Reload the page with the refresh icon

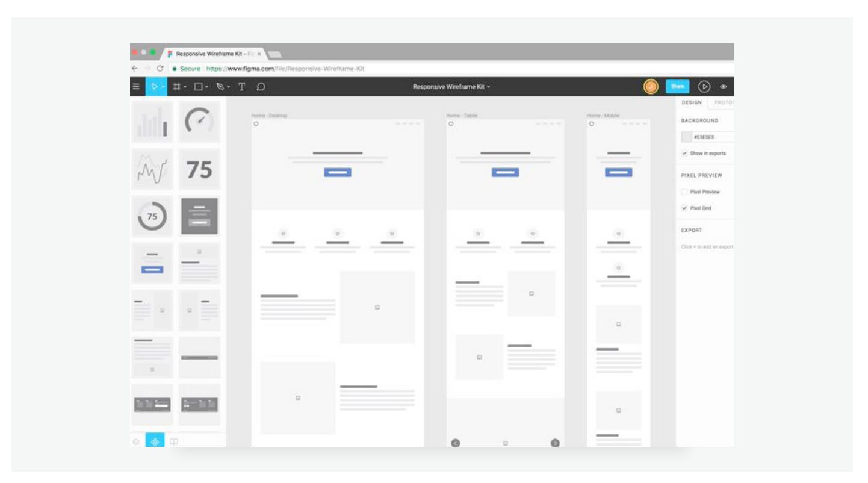[160, 69]
